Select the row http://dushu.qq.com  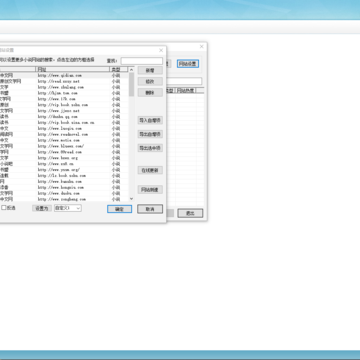(63, 117)
